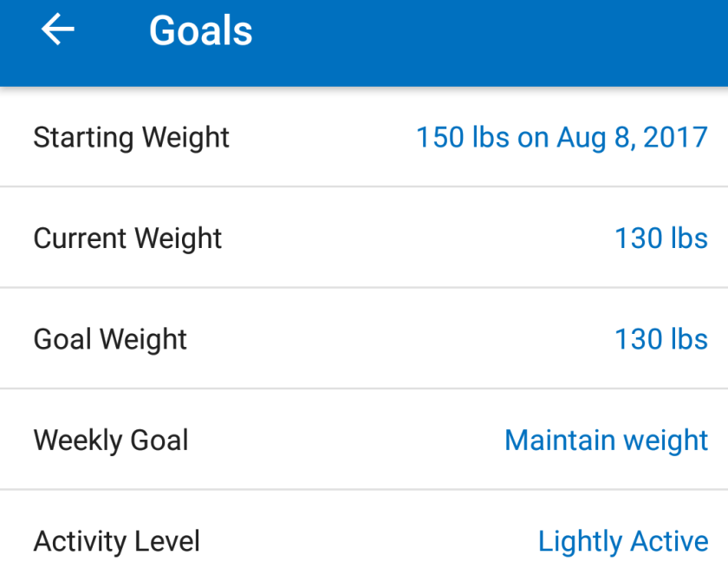
Task: Open the Maintain weight selector
Action: pos(606,440)
